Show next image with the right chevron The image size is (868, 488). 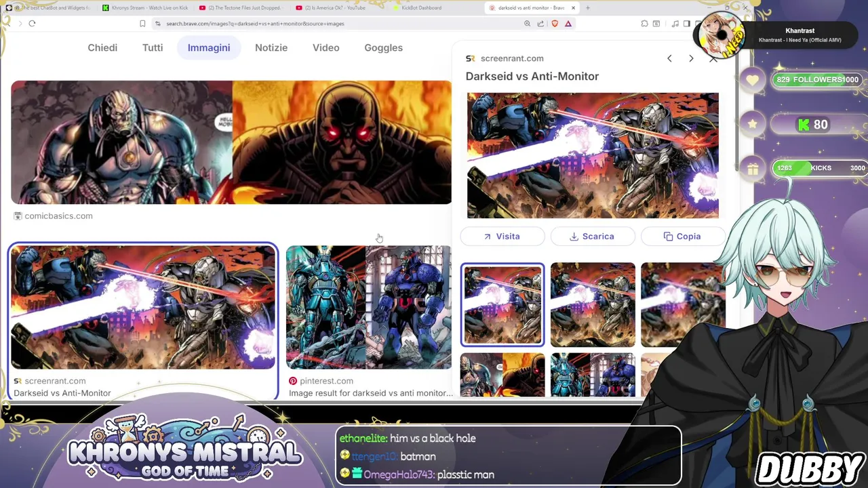pos(691,58)
